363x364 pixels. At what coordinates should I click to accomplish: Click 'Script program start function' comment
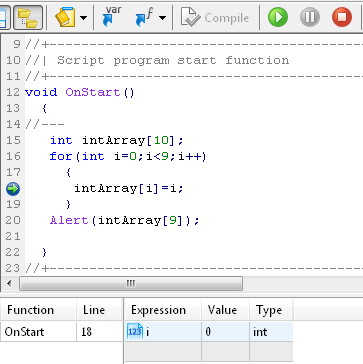(x=173, y=60)
